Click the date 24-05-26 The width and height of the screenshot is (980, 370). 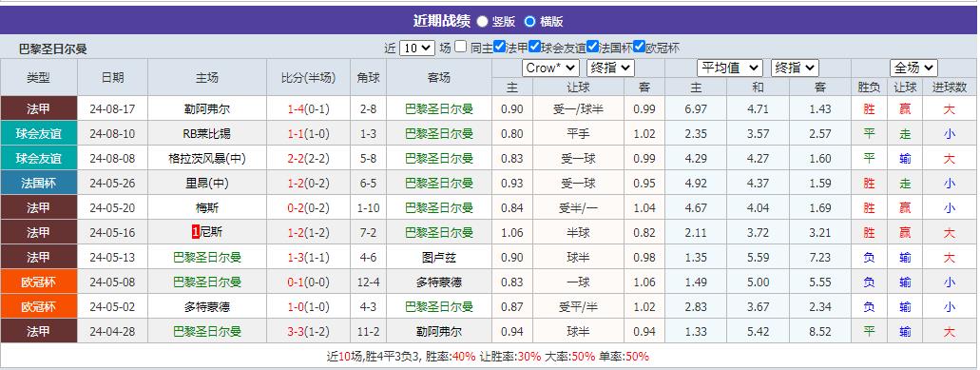[x=112, y=184]
